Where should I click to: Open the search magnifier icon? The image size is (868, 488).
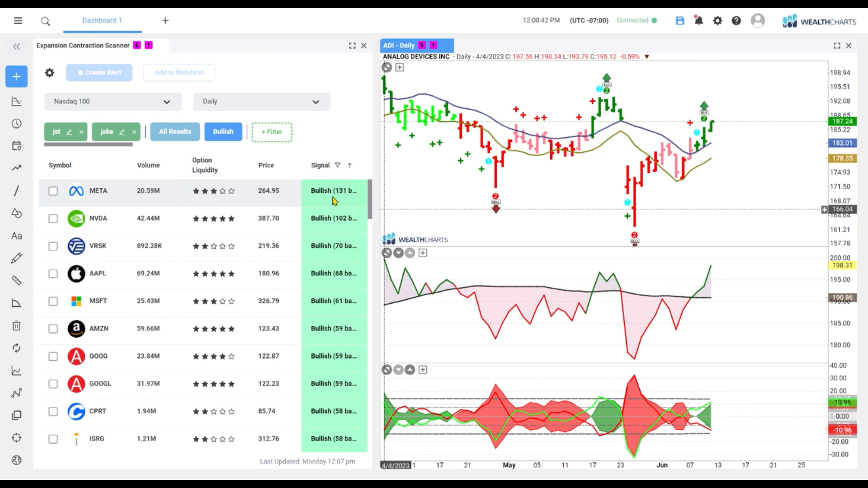[45, 21]
